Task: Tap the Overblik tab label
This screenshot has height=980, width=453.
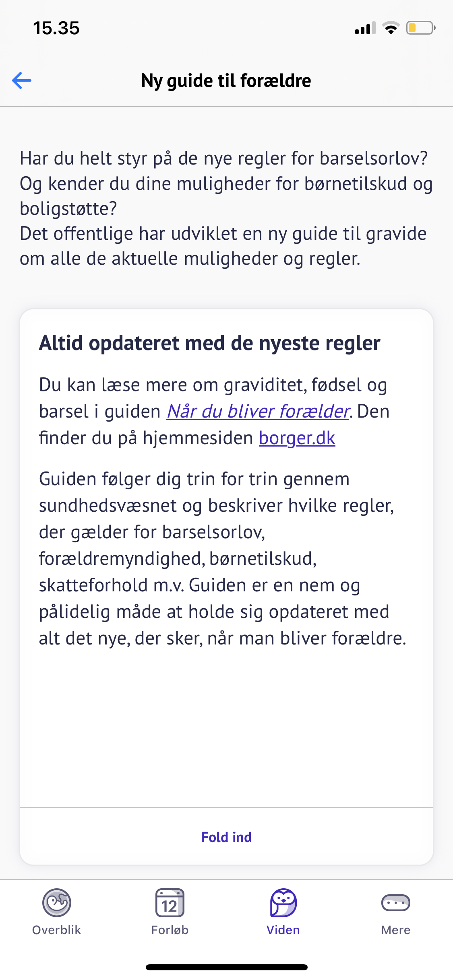Action: [57, 930]
